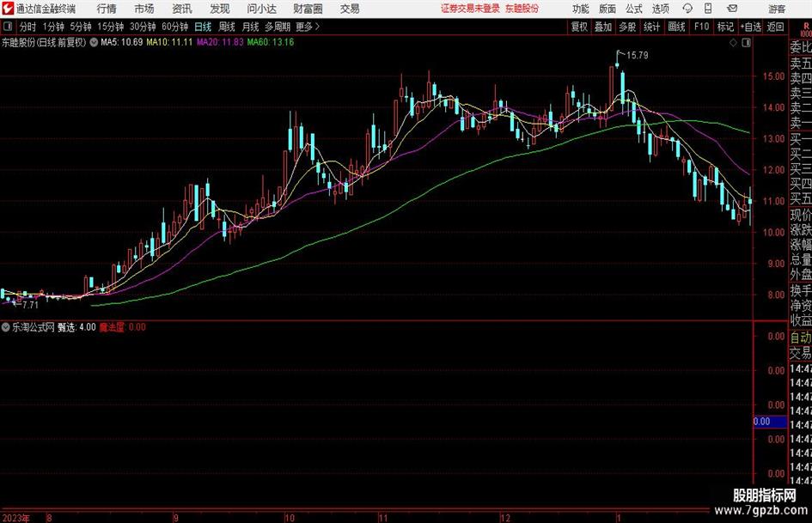Click the 甄选: 4.00 indicator value
The height and width of the screenshot is (523, 812).
(76, 327)
